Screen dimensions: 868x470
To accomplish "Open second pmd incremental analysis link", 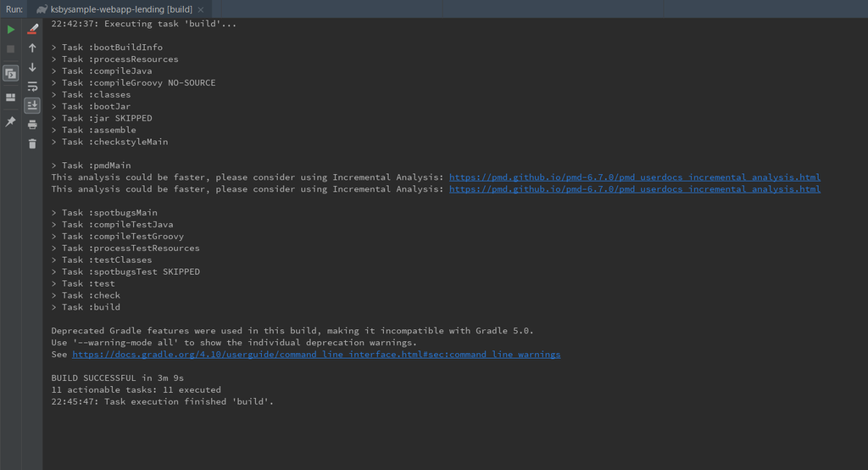I will click(634, 189).
